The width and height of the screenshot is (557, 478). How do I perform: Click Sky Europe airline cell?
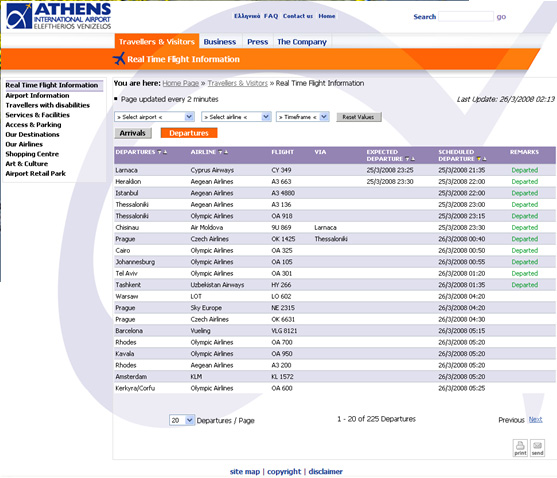[206, 308]
